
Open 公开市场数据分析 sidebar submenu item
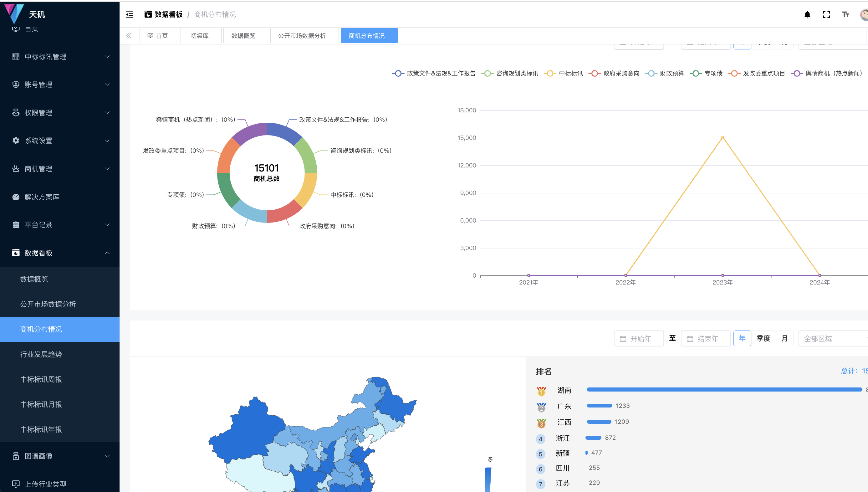60,304
